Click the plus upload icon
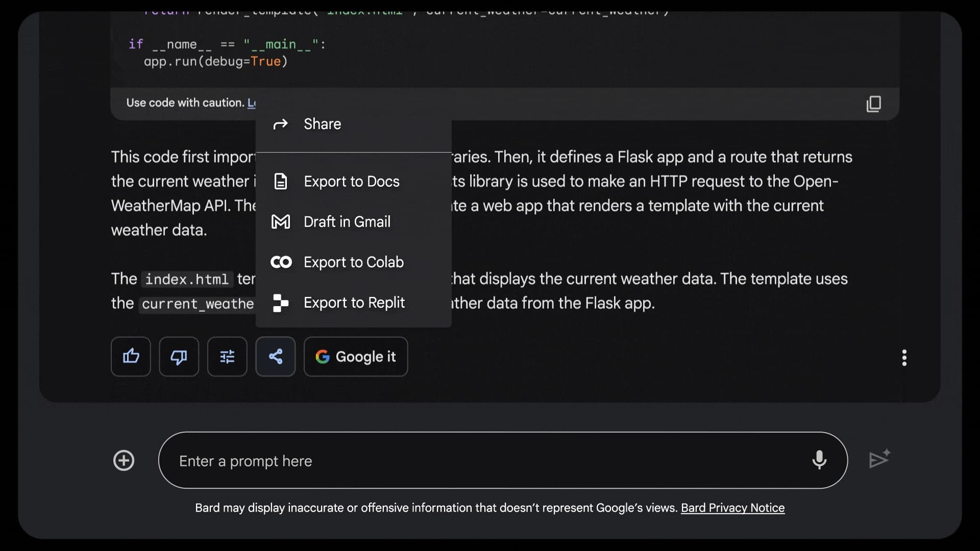Screen dimensions: 980x551 click(124, 461)
